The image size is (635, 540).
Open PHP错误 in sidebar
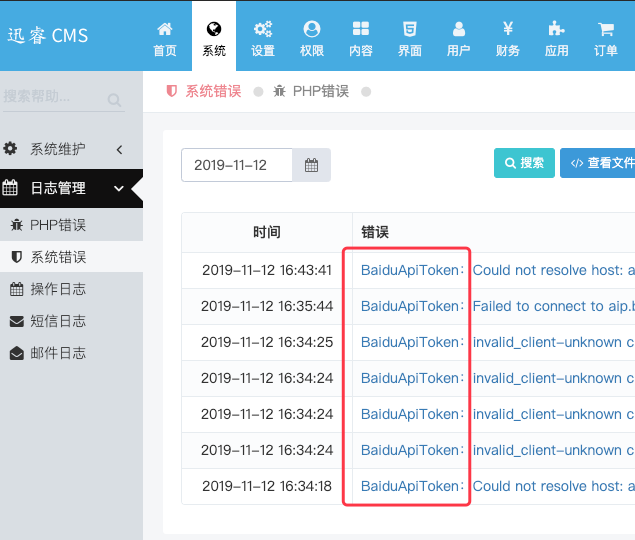pyautogui.click(x=71, y=225)
